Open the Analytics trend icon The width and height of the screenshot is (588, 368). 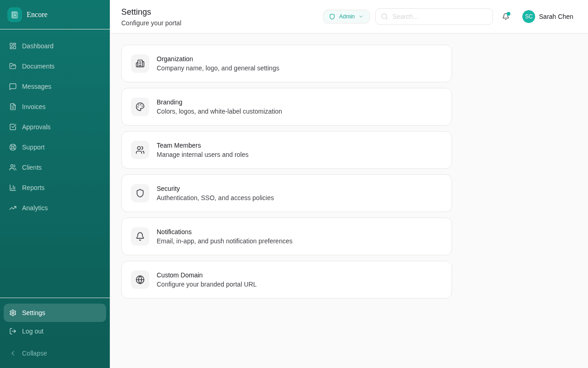(13, 208)
